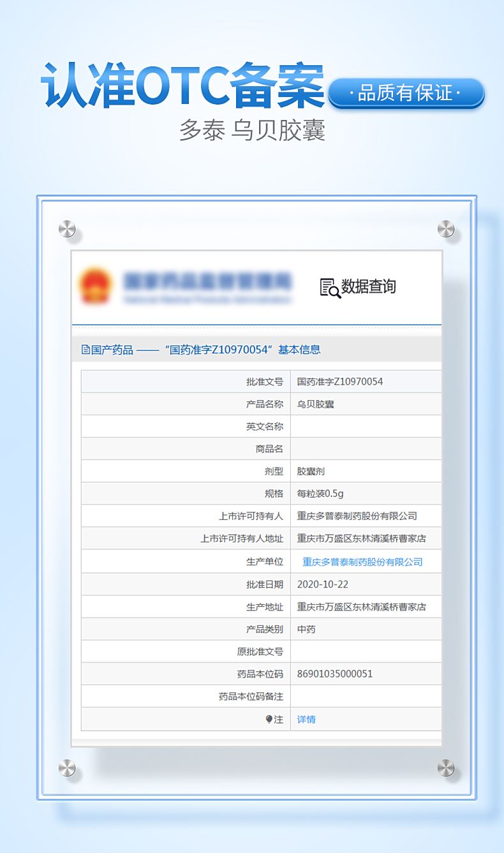Select the approval date 2020-10-22
Image resolution: width=504 pixels, height=853 pixels.
323,584
